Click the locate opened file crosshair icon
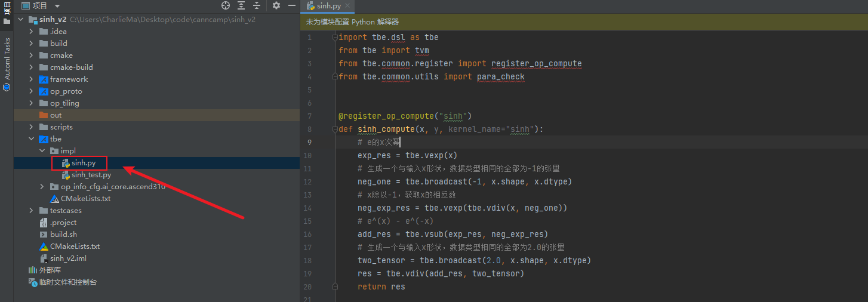868x302 pixels. [226, 5]
